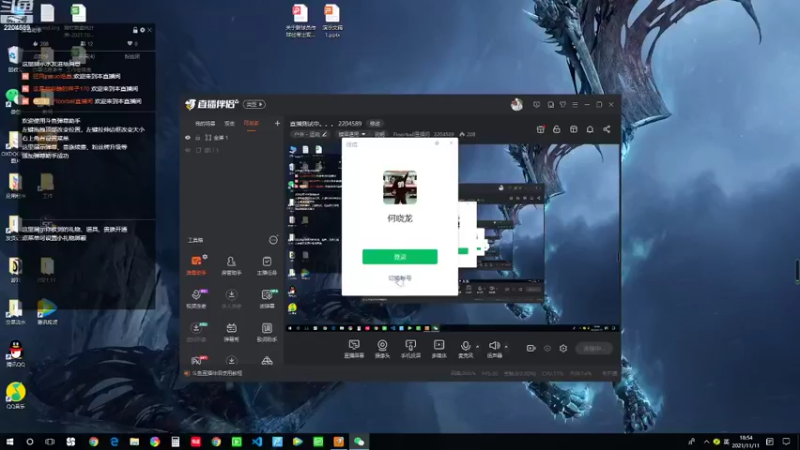The width and height of the screenshot is (800, 450).
Task: Toggle the lock on the 全屏1 layer
Action: click(x=198, y=138)
